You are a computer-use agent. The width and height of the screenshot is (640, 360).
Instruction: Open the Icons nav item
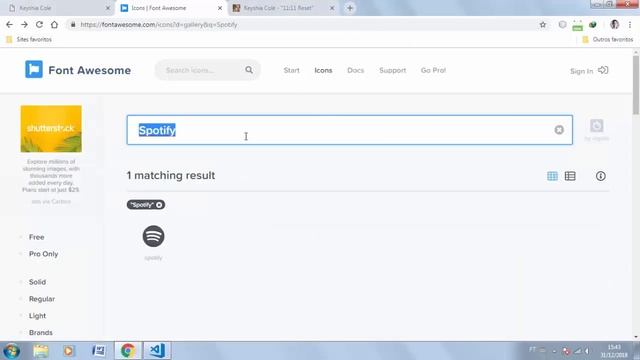click(323, 70)
